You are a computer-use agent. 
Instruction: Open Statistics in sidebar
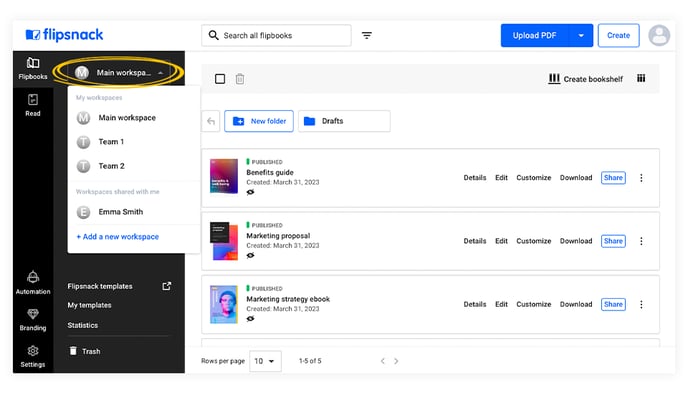tap(82, 325)
